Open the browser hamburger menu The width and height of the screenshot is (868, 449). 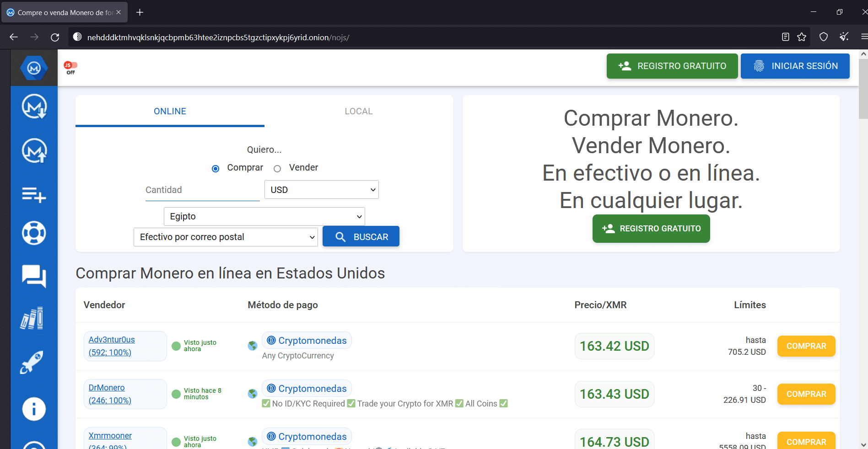(x=864, y=37)
